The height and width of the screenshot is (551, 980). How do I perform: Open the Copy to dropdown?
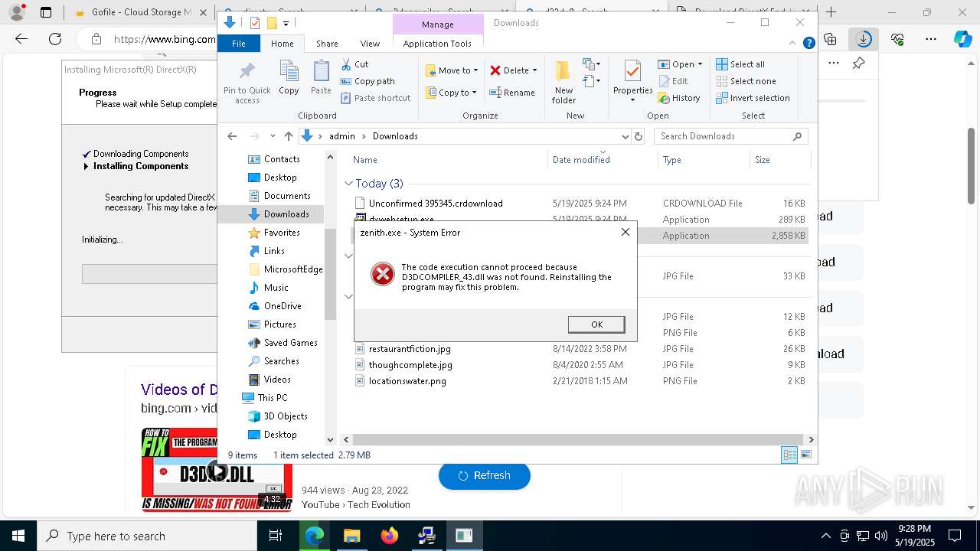451,93
